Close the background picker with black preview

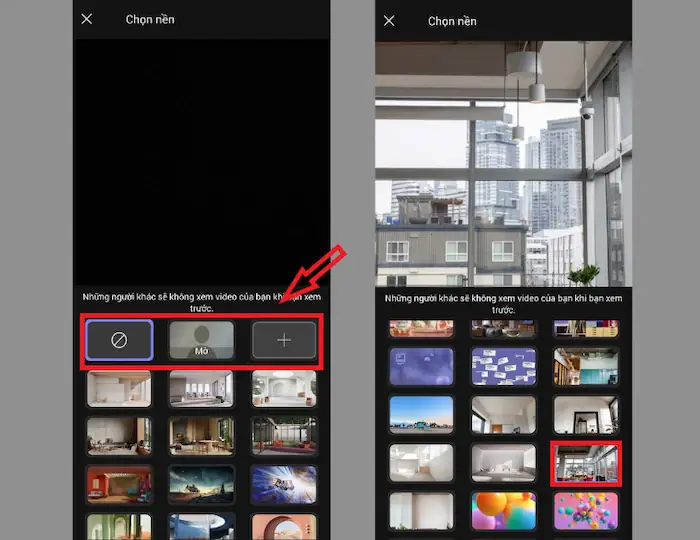[x=87, y=19]
